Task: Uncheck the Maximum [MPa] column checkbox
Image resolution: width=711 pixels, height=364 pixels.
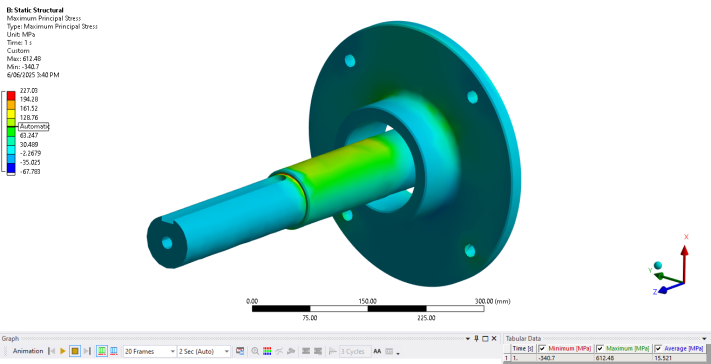Action: pyautogui.click(x=599, y=349)
